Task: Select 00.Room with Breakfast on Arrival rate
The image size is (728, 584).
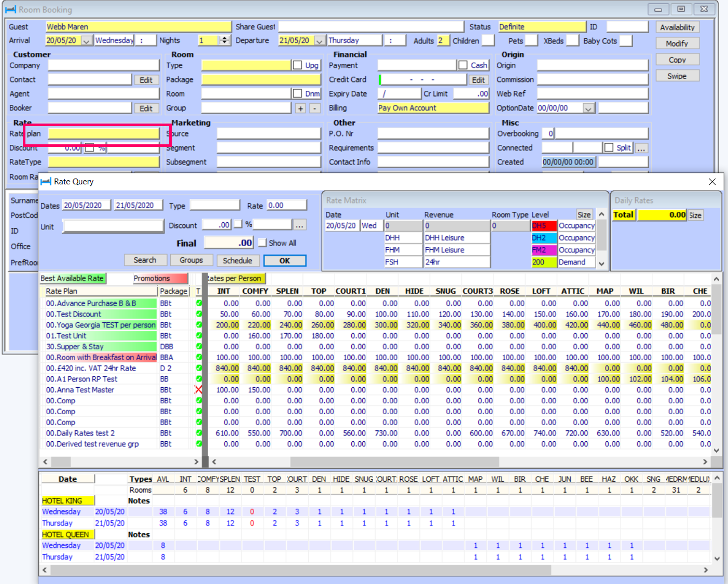Action: tap(100, 358)
